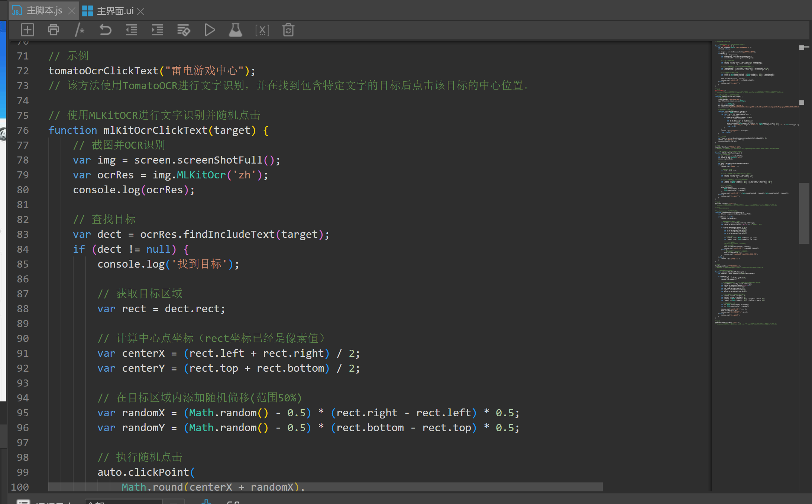
Task: Click the "var randomX" assignment line
Action: pos(308,413)
